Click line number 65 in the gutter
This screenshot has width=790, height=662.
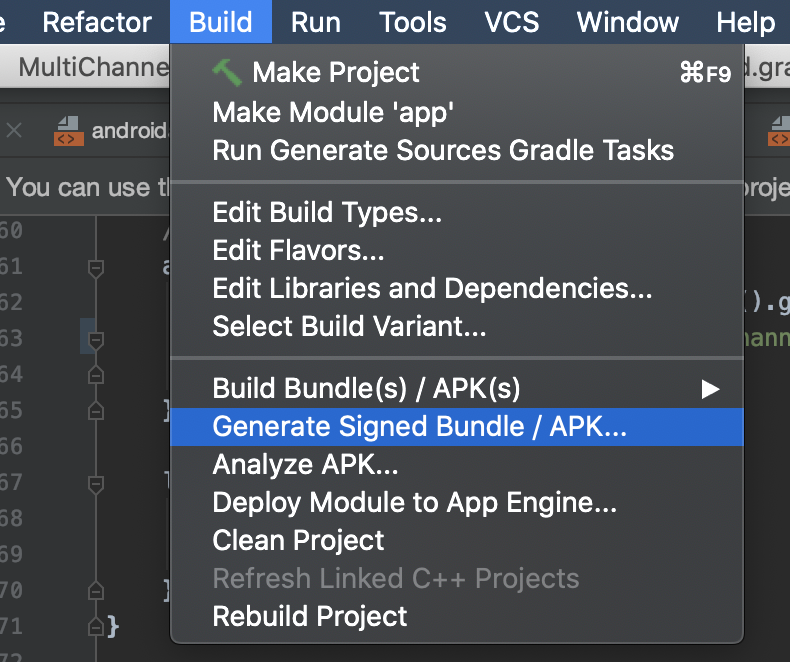click(11, 410)
